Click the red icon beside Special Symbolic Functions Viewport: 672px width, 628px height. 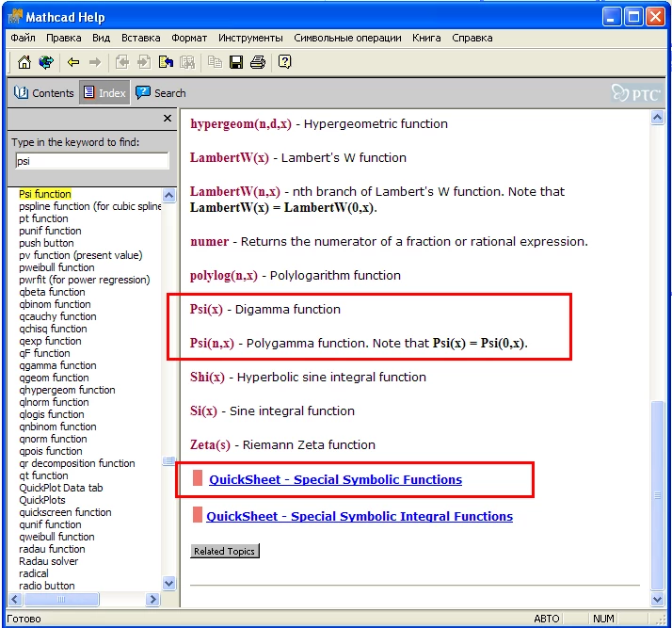tap(198, 478)
